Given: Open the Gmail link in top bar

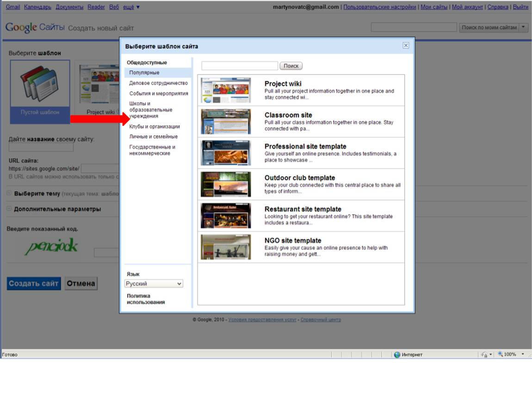Looking at the screenshot, I should point(13,7).
